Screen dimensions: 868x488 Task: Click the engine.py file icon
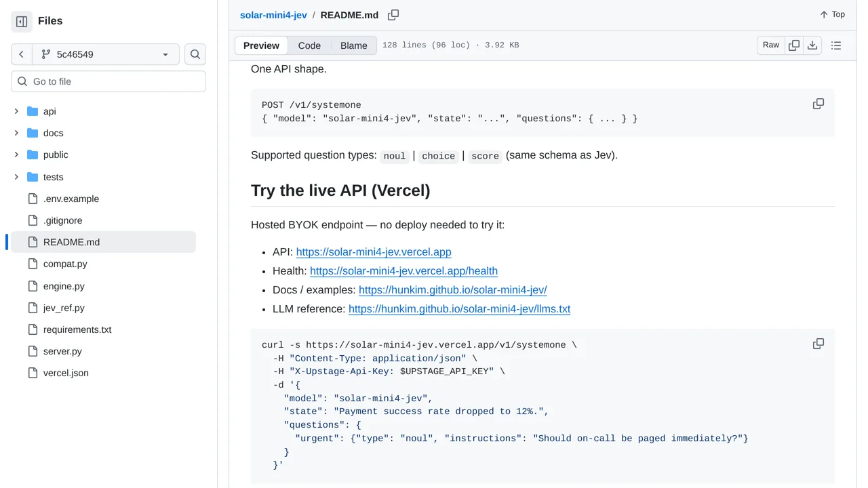pyautogui.click(x=33, y=286)
